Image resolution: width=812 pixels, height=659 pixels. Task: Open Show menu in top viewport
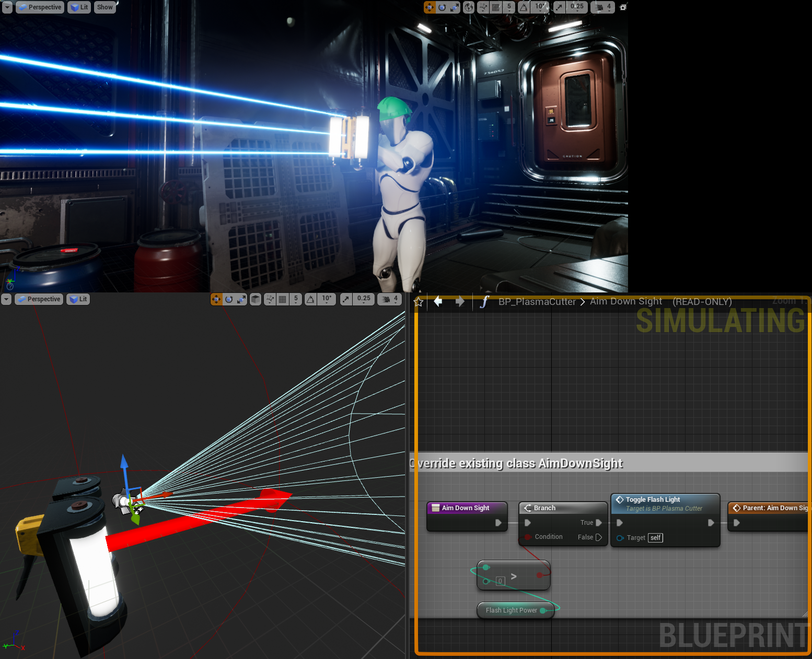[x=105, y=7]
